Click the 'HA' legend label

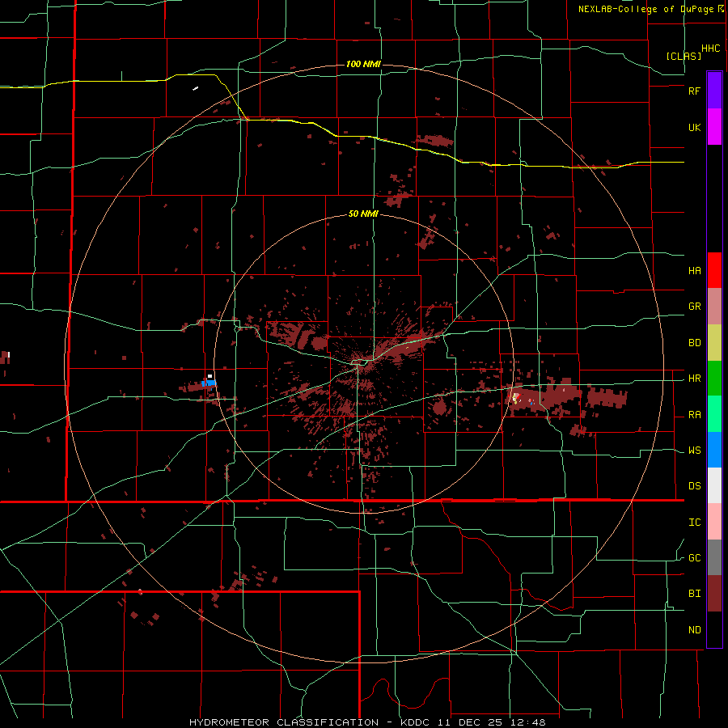coord(695,271)
